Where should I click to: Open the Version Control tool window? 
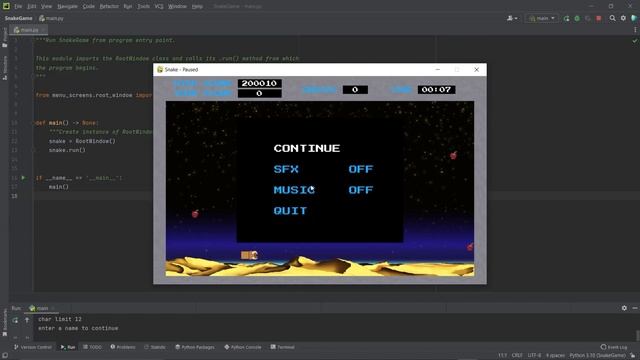(33, 347)
